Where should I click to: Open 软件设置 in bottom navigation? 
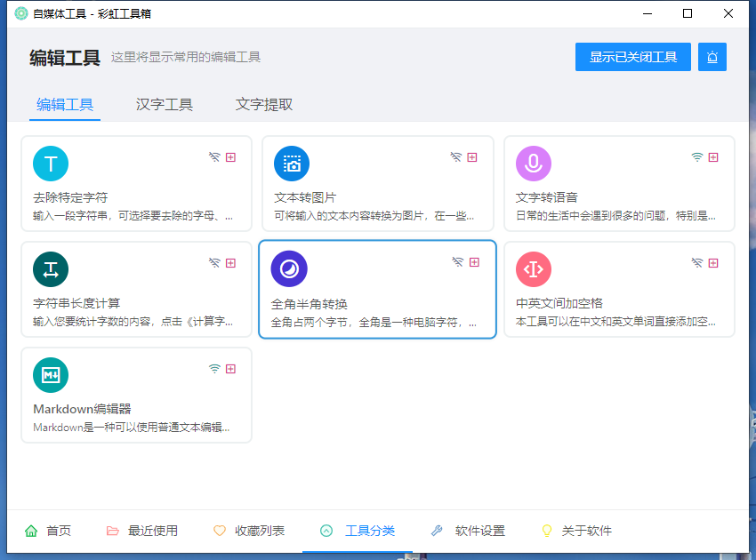point(468,531)
